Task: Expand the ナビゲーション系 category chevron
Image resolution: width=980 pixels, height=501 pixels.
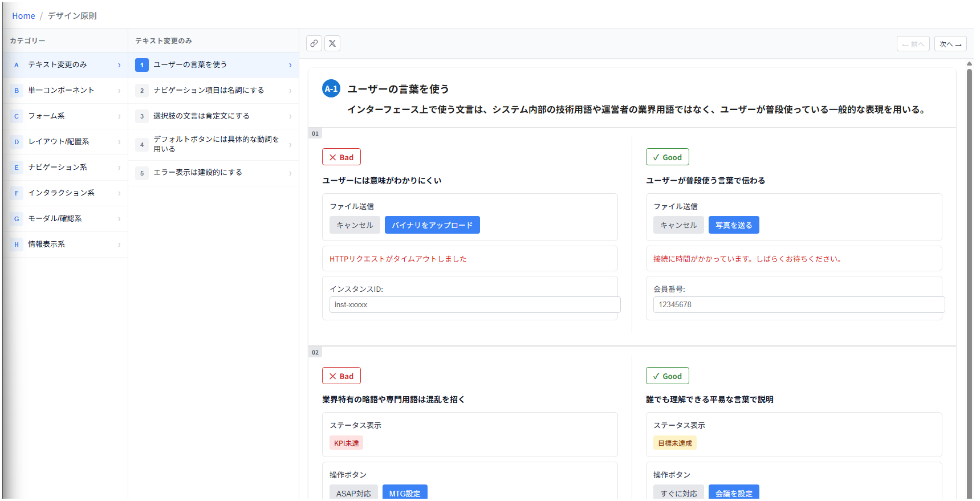Action: point(119,168)
